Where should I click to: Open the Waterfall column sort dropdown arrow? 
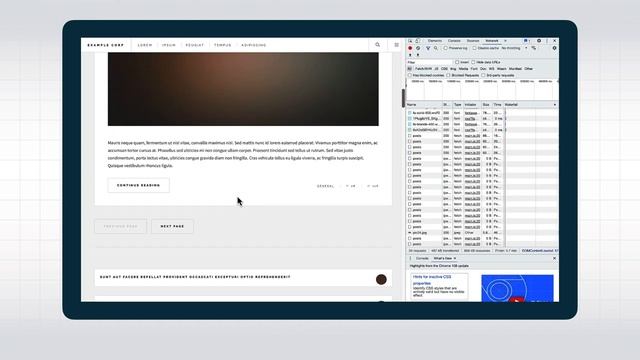click(555, 105)
